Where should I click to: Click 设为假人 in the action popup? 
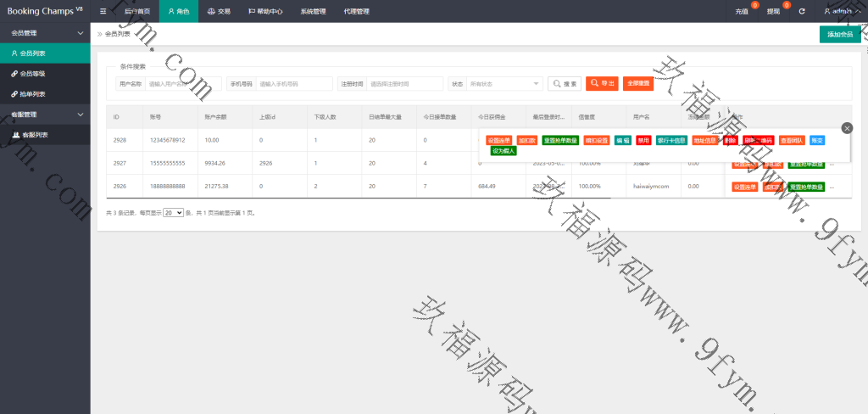504,150
